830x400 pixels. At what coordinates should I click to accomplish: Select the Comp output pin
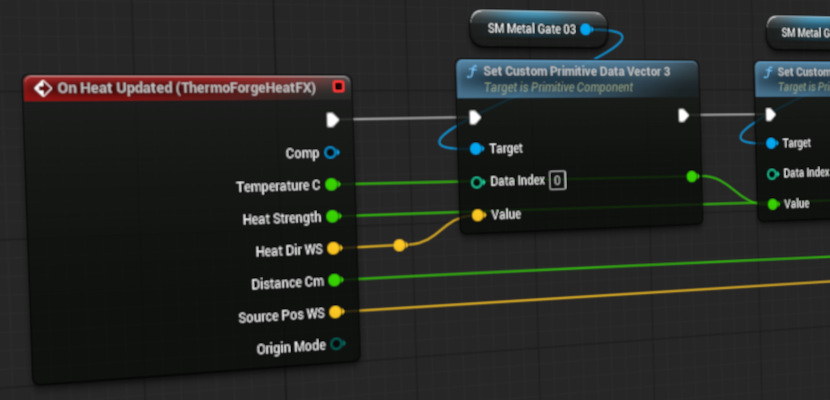tap(331, 153)
